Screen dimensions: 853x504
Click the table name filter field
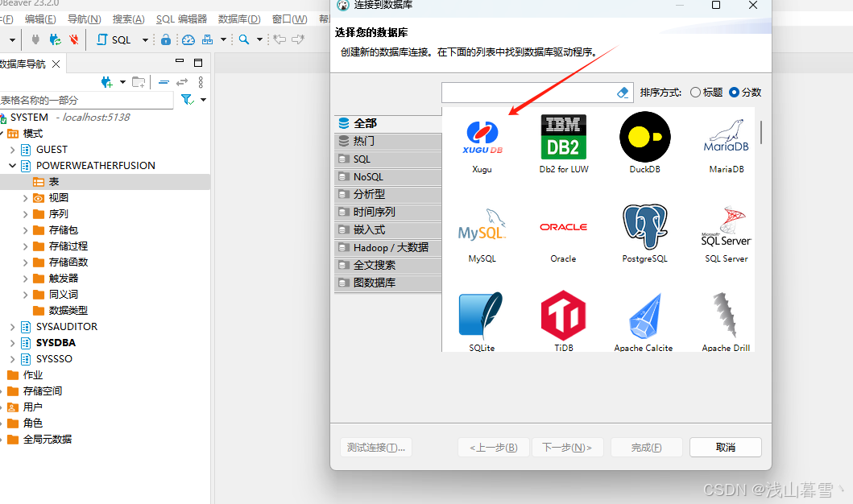pos(86,101)
